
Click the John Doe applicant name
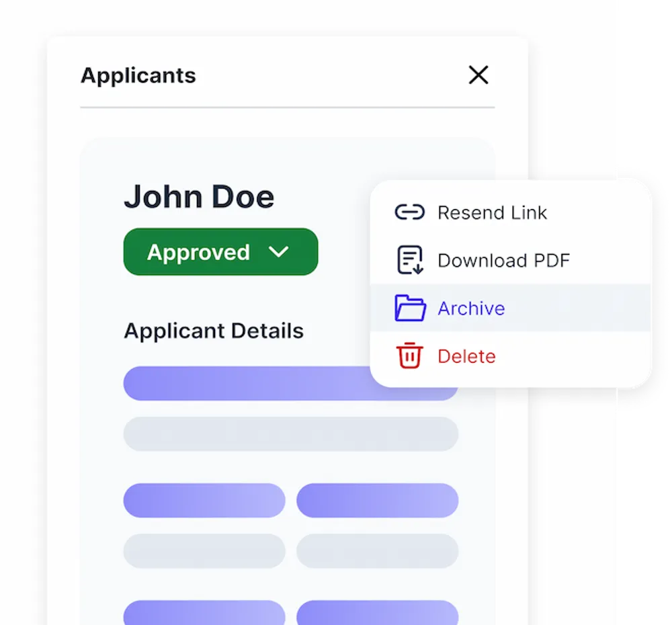[199, 196]
